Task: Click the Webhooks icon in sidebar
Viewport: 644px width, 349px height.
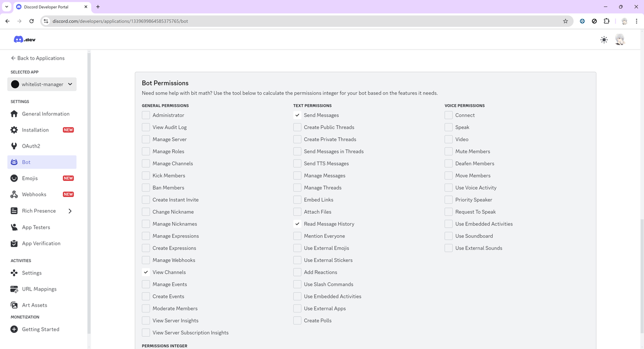Action: pos(14,194)
